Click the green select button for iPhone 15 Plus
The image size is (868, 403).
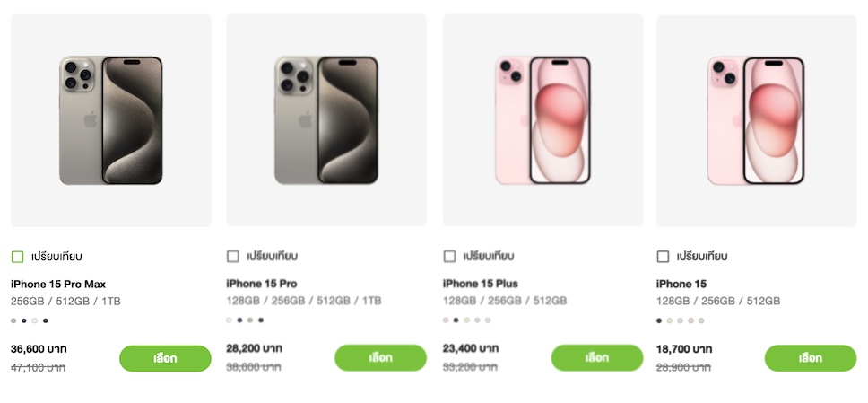(x=596, y=357)
